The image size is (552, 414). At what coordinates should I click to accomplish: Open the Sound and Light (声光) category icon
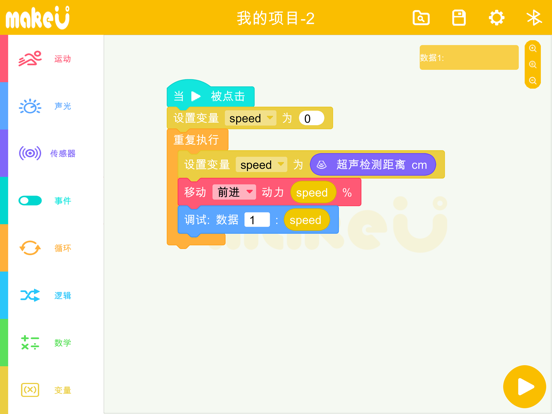30,106
